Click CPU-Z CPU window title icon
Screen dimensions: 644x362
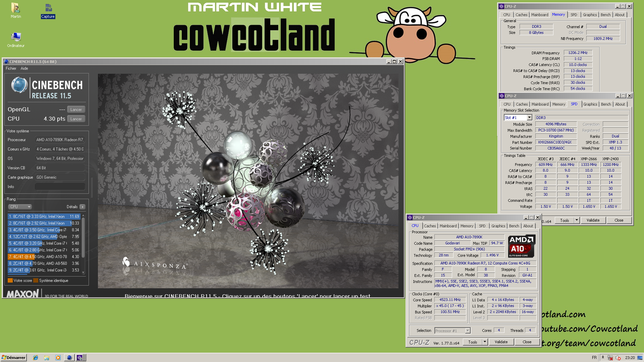coord(410,218)
